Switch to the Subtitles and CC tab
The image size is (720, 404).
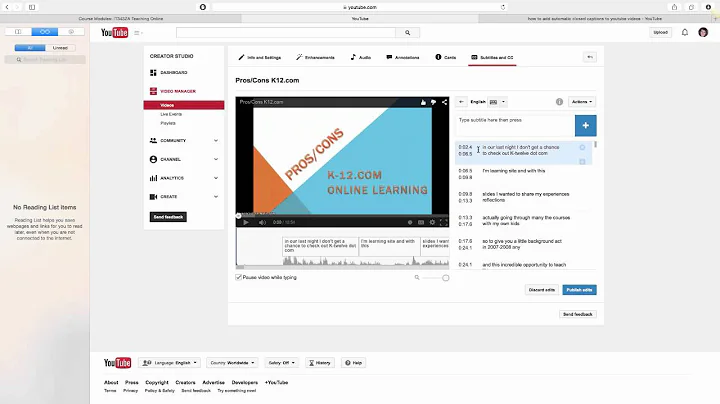492,57
